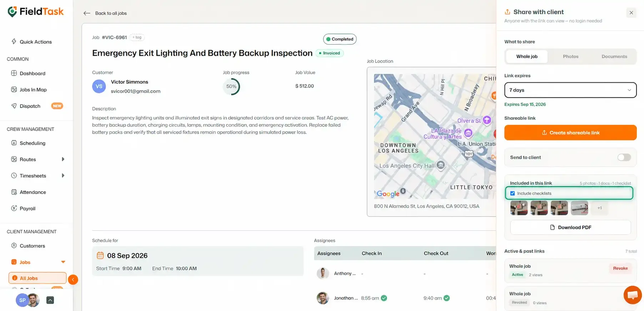Open the first included photo thumbnail
The width and height of the screenshot is (644, 311).
tap(519, 208)
